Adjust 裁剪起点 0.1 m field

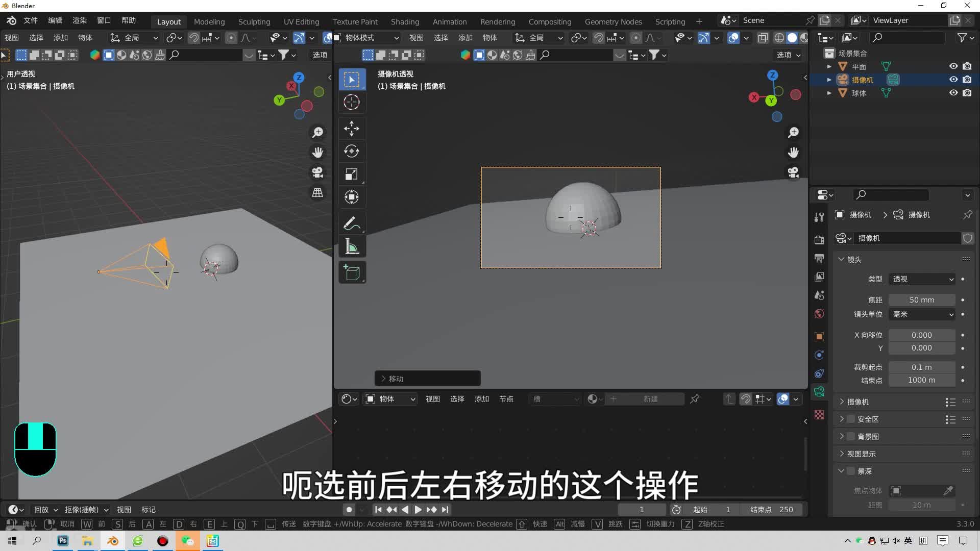(x=922, y=367)
